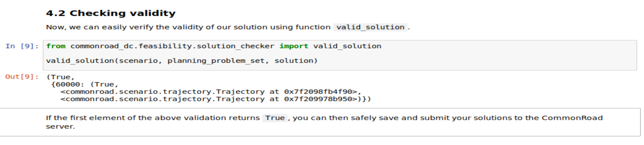This screenshot has width=644, height=145.
Task: Click inside the In [9] code cell
Action: click(340, 55)
